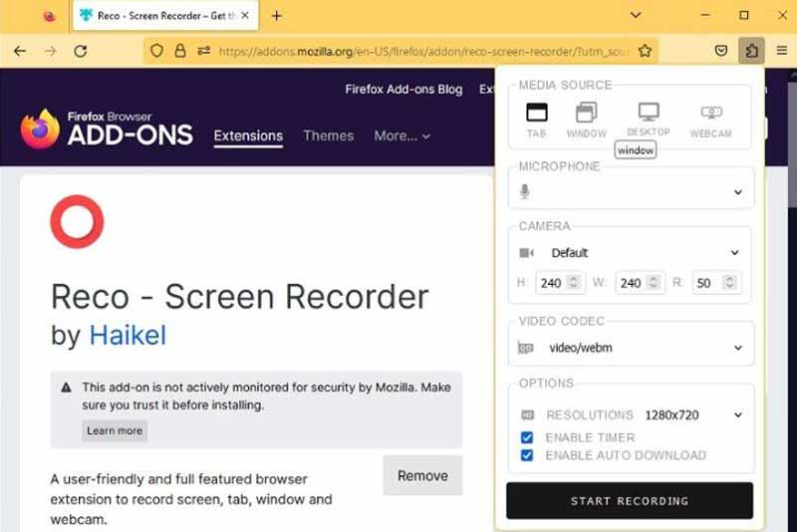The width and height of the screenshot is (797, 532).
Task: Select Desktop as media source
Action: pos(649,119)
